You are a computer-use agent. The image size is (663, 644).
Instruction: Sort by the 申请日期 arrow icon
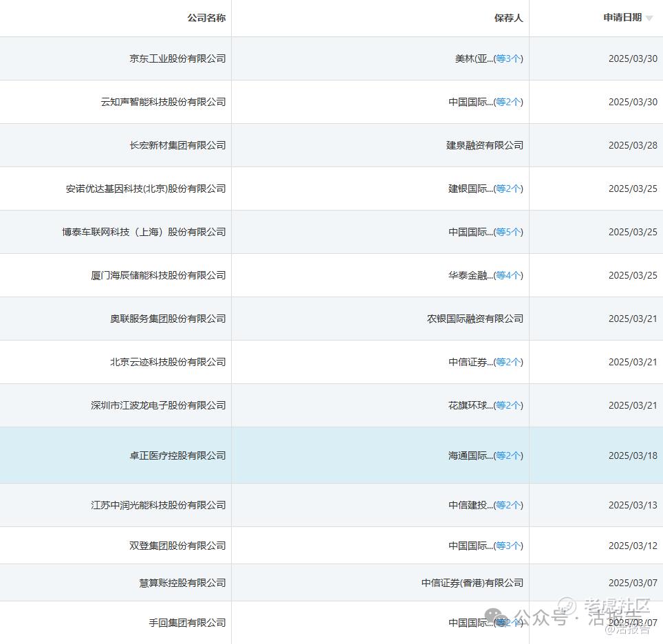[x=649, y=18]
